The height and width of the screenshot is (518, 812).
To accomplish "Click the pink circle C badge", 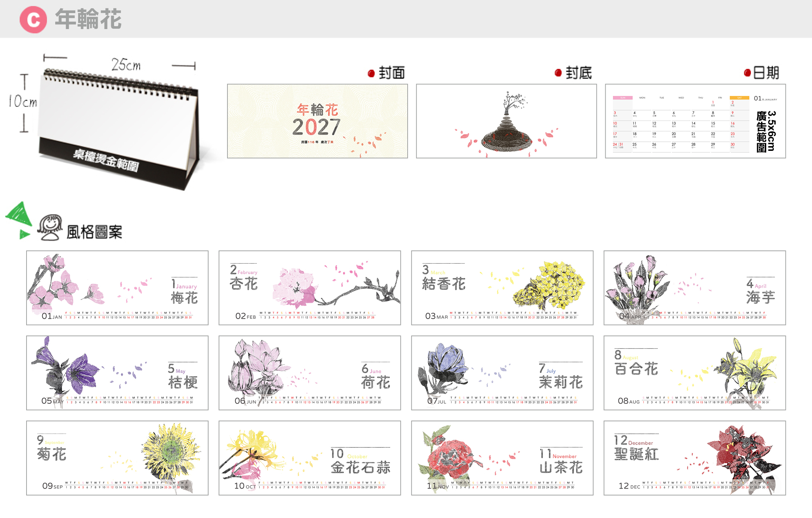I will tap(33, 20).
